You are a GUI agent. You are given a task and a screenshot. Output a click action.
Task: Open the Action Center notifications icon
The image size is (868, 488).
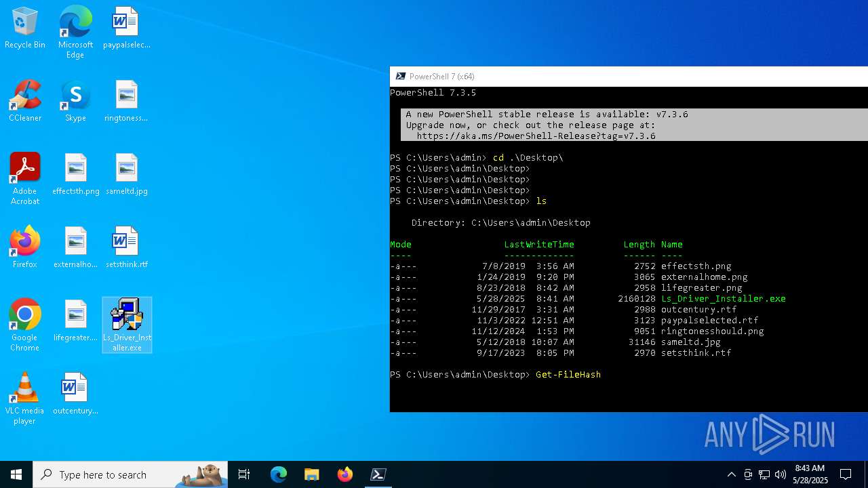[846, 474]
